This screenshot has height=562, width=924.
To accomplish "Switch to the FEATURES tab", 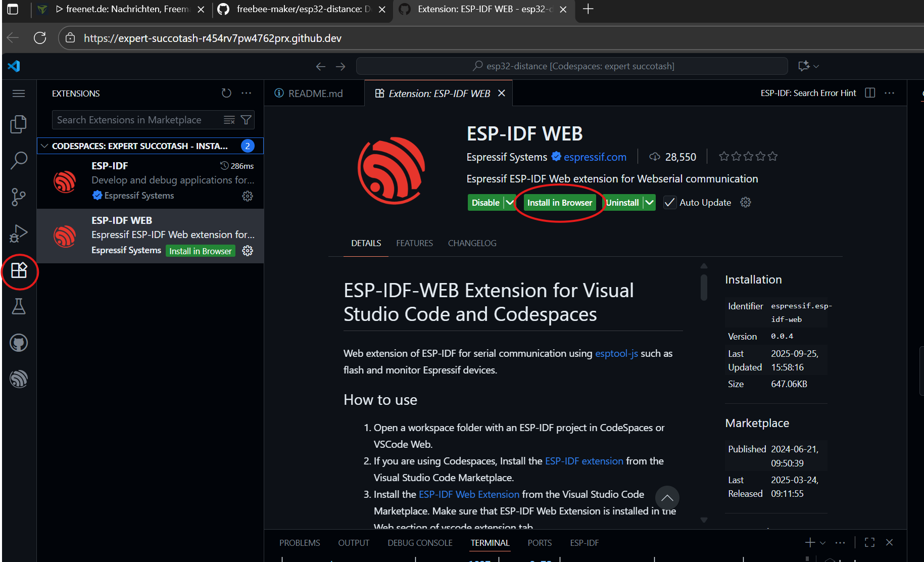I will coord(414,243).
